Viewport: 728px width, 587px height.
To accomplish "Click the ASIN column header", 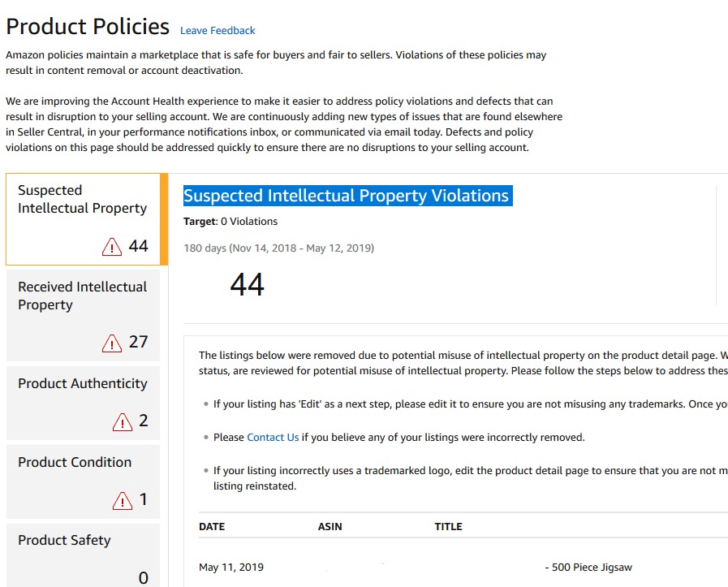I will [330, 526].
